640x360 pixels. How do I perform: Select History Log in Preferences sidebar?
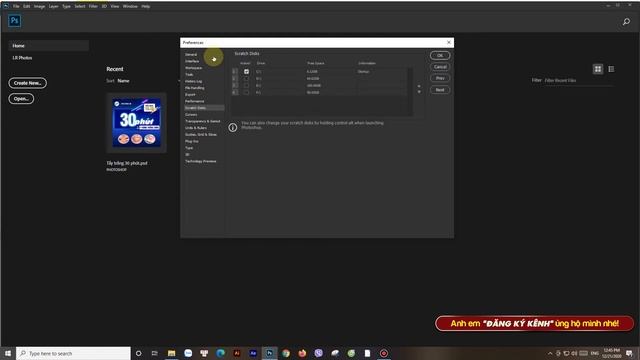click(x=193, y=81)
